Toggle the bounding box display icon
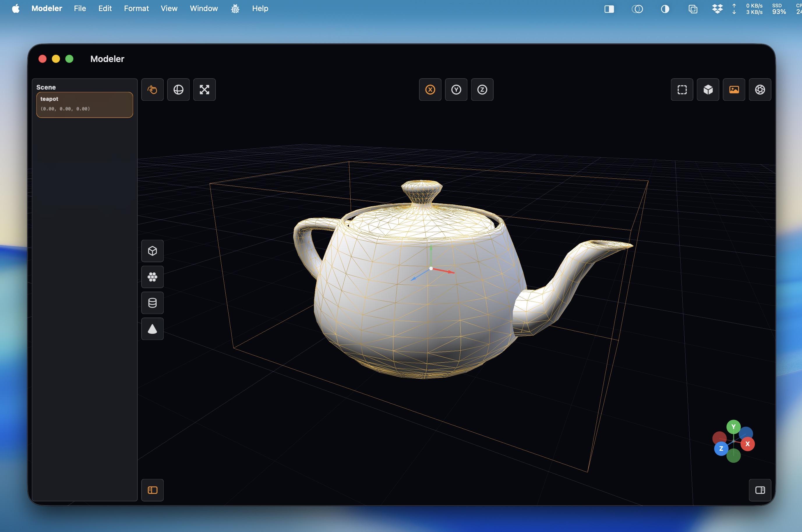 (682, 90)
